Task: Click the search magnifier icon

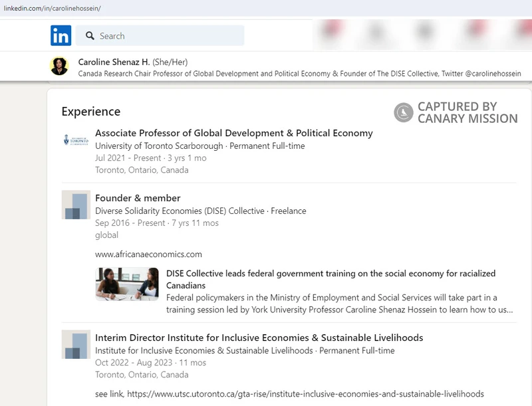Action: tap(90, 36)
